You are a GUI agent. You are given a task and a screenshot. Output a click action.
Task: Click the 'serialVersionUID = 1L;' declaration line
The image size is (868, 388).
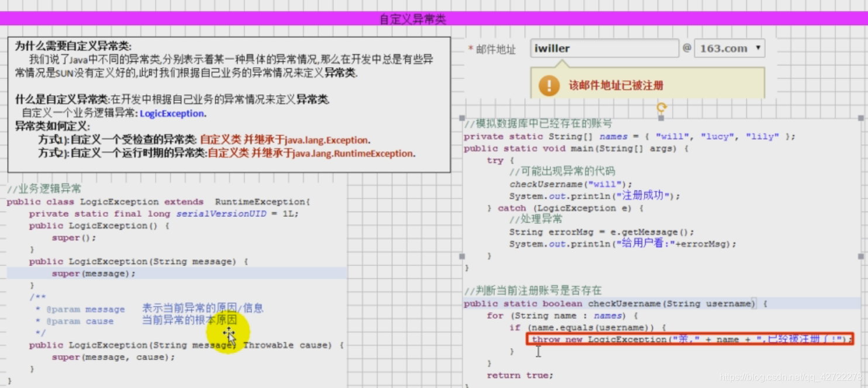pos(164,214)
